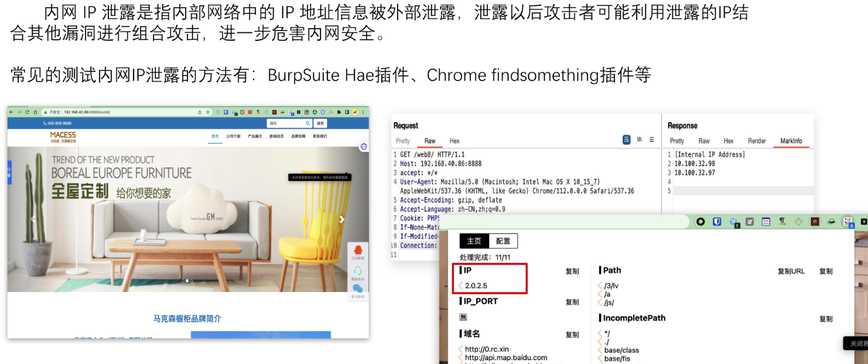Screen dimensions: 868x364
Task: Open the Request panel hamburger menu
Action: click(652, 140)
